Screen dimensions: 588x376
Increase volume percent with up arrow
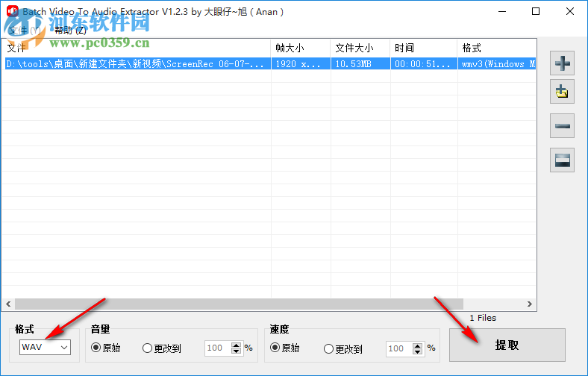236,345
